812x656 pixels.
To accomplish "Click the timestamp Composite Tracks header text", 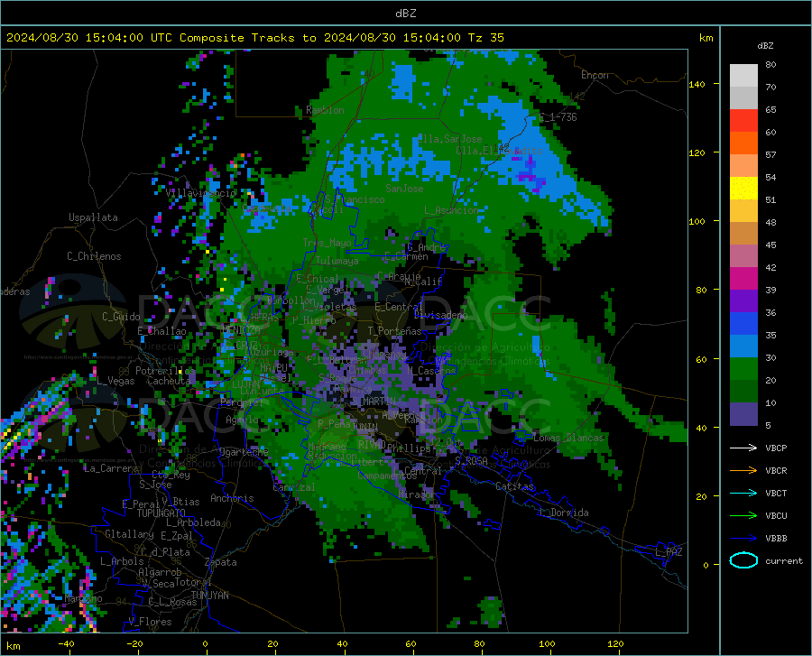I will click(255, 38).
